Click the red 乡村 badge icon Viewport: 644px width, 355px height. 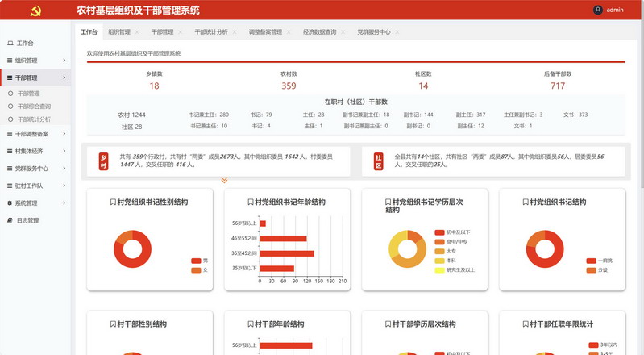[103, 161]
